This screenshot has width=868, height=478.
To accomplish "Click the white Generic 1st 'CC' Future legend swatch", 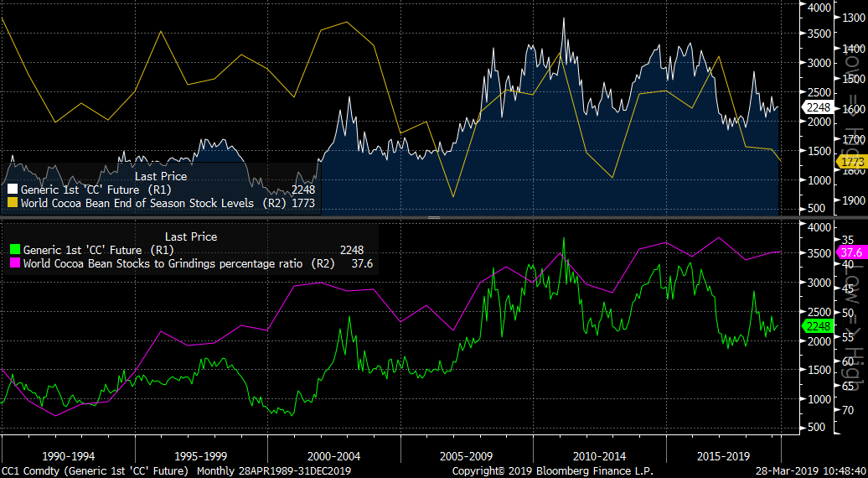I will [x=13, y=190].
